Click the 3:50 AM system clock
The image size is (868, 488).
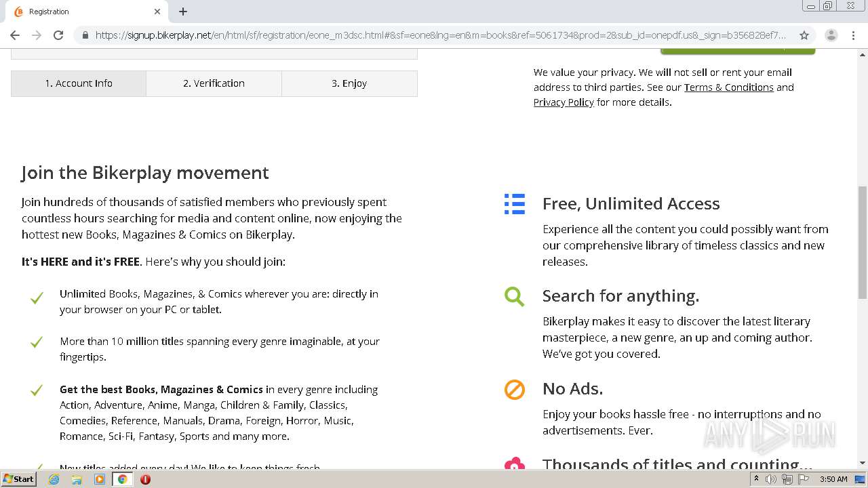click(833, 479)
